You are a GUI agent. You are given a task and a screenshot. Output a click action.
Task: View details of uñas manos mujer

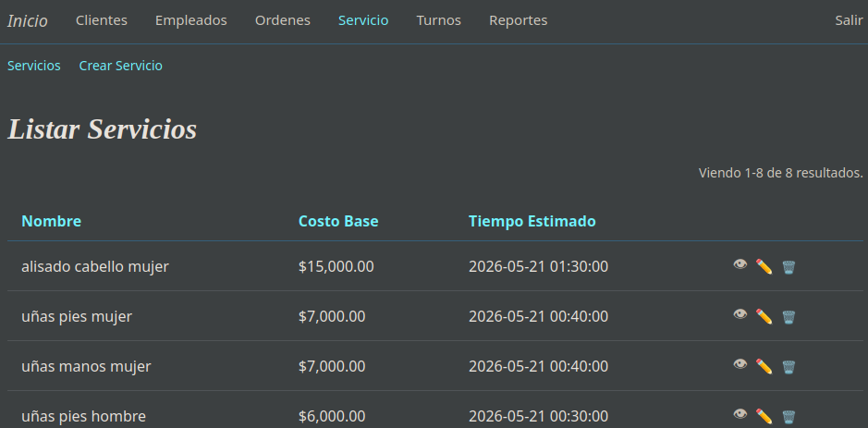pos(740,364)
